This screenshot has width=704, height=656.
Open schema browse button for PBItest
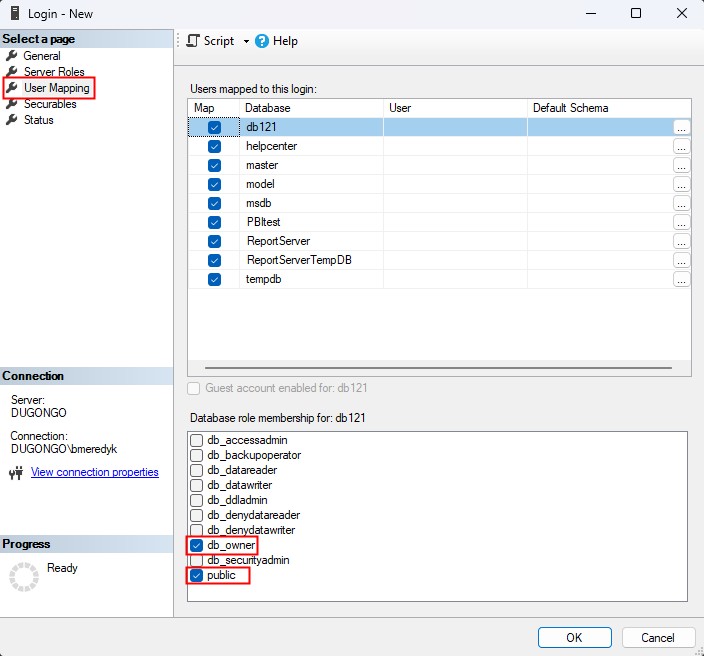[681, 222]
